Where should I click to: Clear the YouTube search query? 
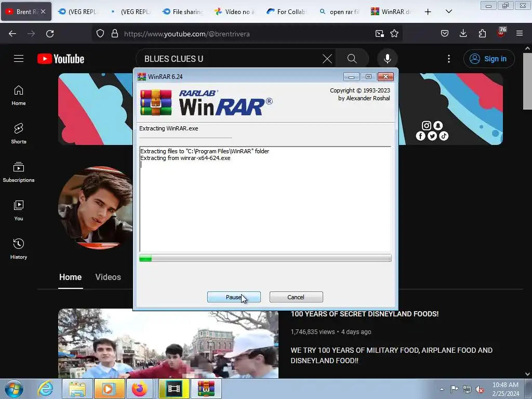(327, 59)
